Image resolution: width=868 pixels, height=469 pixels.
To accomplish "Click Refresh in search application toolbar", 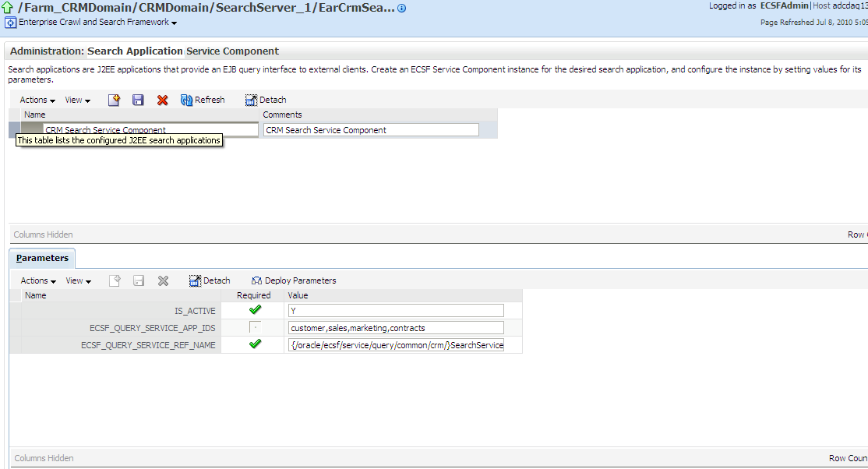I will click(x=203, y=100).
